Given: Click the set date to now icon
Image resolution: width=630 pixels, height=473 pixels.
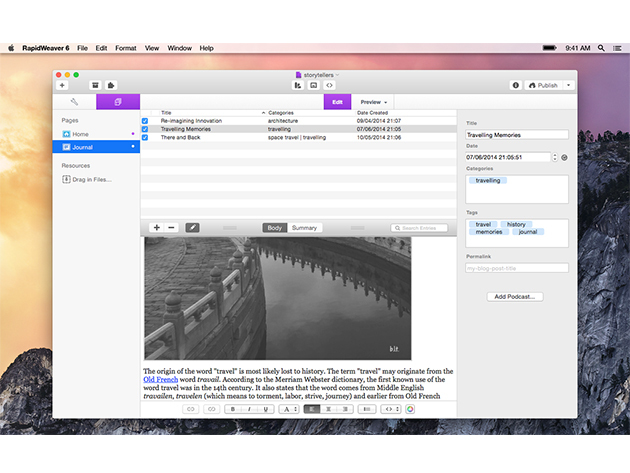Looking at the screenshot, I should coord(564,158).
